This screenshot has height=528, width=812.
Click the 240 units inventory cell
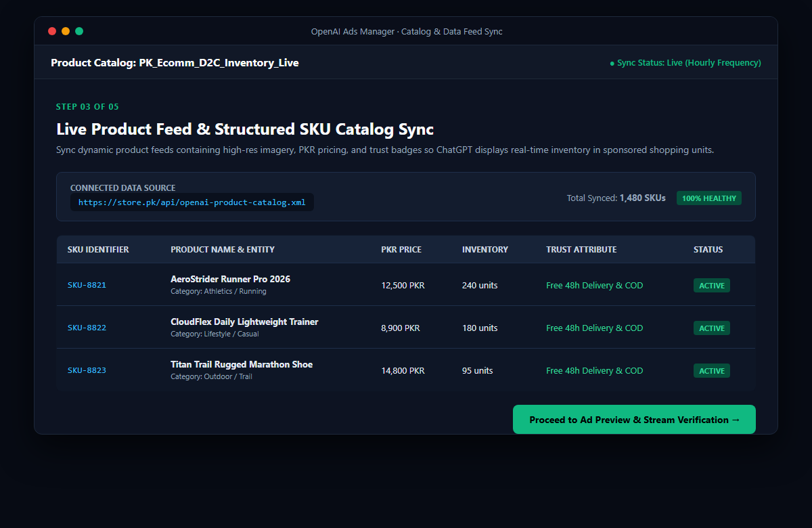[x=480, y=286]
